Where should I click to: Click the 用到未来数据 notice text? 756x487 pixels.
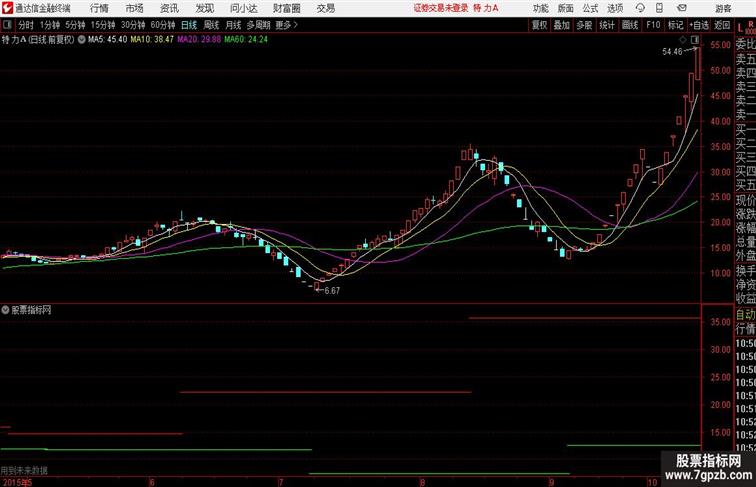point(24,470)
